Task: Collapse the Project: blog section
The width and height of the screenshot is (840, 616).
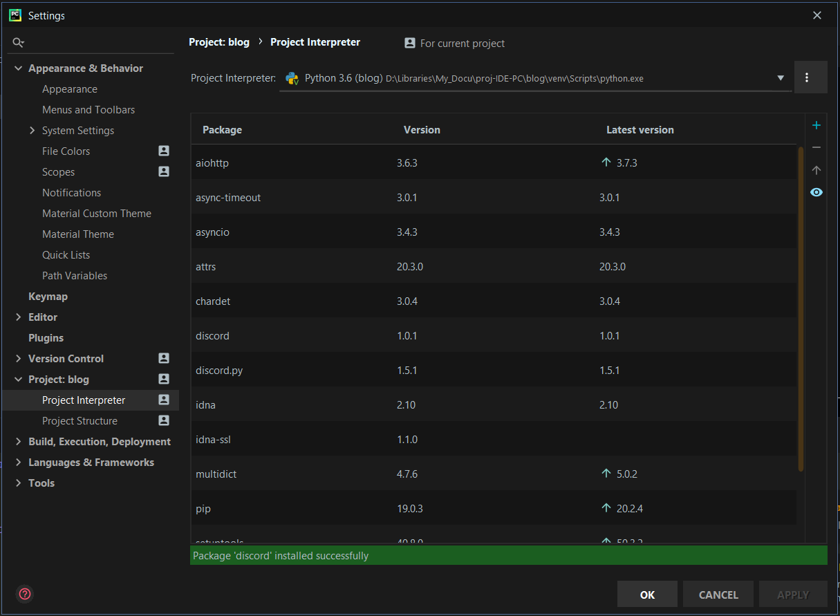Action: click(x=18, y=379)
